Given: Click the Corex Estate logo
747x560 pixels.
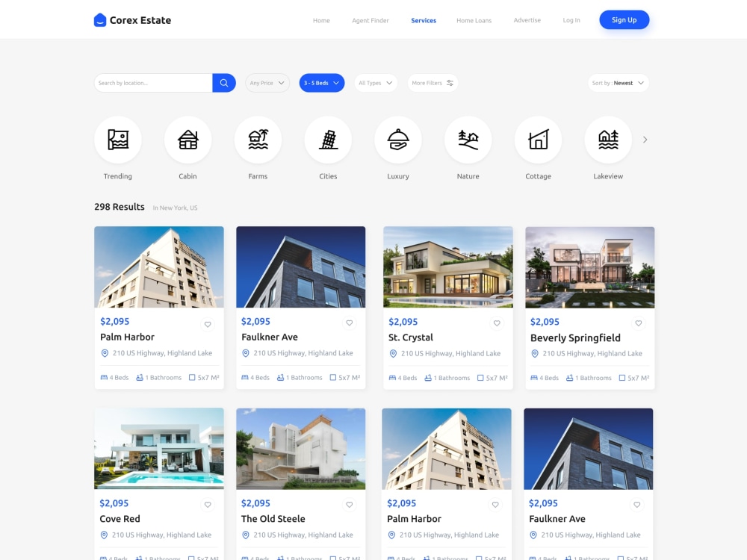Looking at the screenshot, I should point(132,20).
